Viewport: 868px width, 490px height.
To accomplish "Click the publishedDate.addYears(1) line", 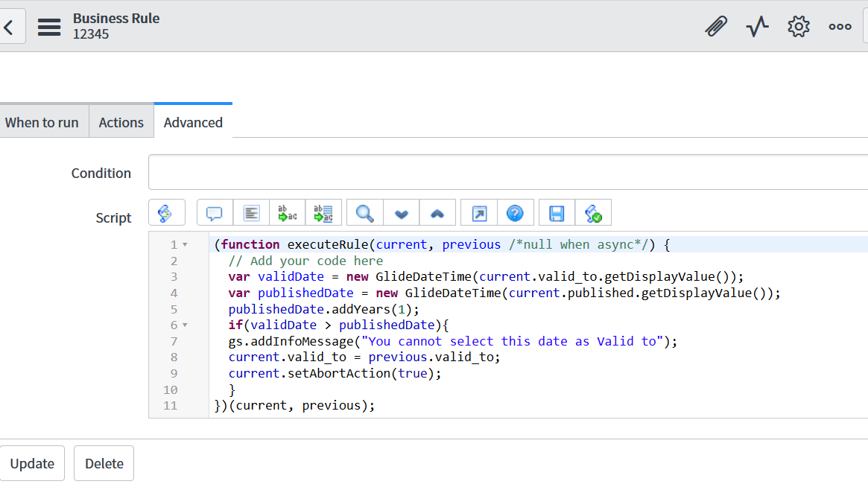I will click(x=324, y=309).
